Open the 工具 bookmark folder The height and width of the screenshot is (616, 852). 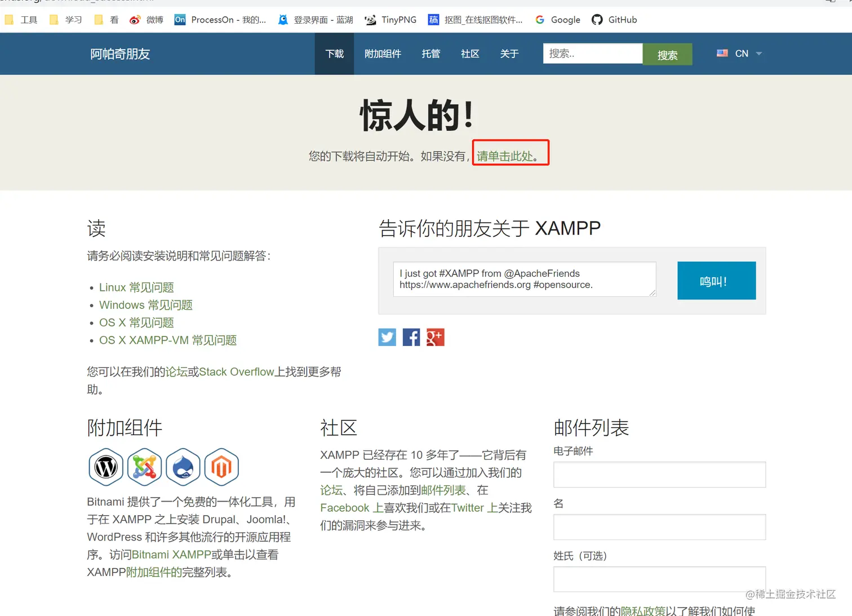coord(21,20)
